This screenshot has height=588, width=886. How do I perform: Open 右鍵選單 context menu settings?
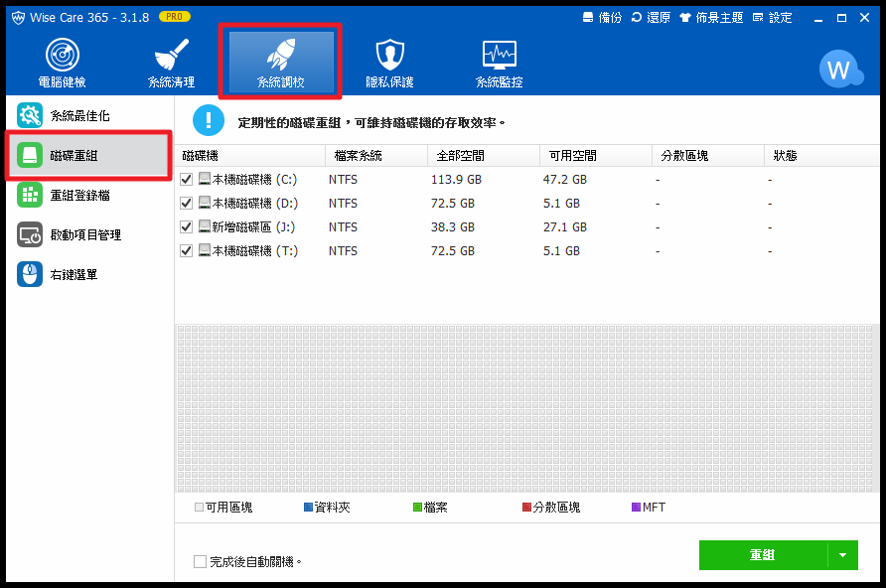(30, 275)
